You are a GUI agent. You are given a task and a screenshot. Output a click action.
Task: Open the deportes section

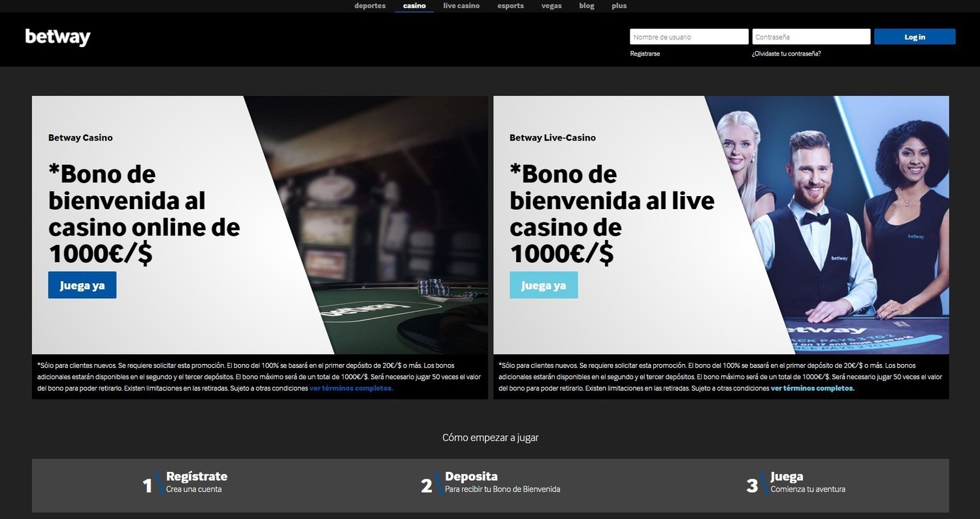[370, 6]
